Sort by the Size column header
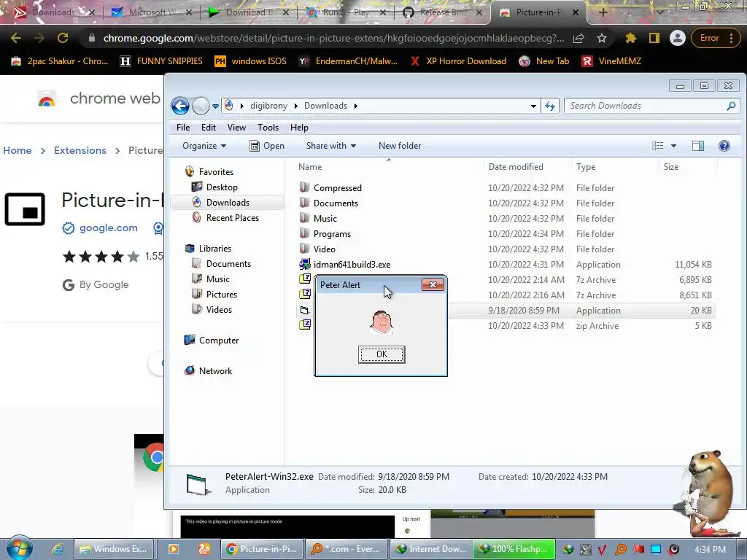 pyautogui.click(x=671, y=167)
